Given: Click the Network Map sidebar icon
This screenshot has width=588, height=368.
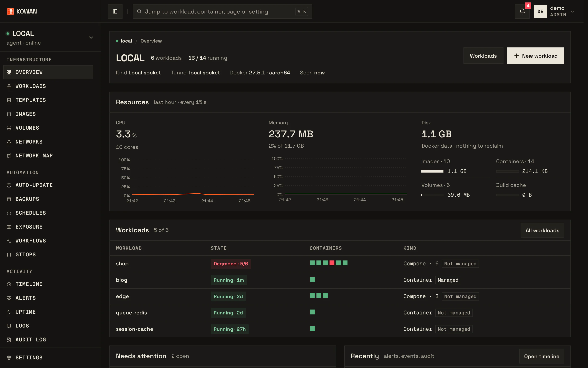Looking at the screenshot, I should tap(9, 156).
